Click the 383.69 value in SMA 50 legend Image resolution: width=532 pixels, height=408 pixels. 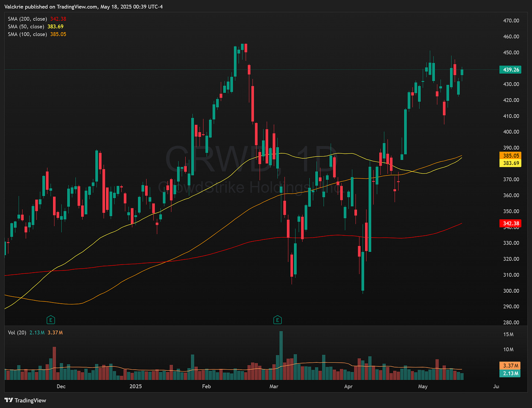(x=56, y=26)
